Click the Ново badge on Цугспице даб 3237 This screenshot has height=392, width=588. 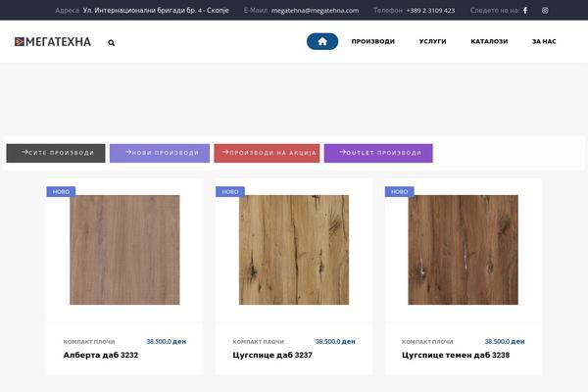[x=230, y=192]
